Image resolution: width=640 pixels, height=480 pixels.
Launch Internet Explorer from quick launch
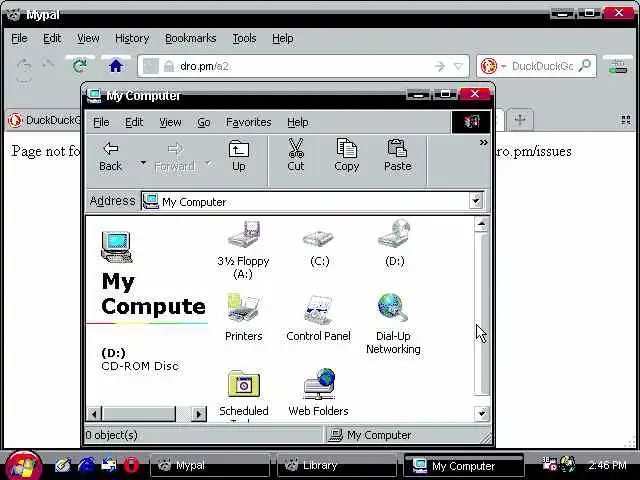pyautogui.click(x=86, y=465)
